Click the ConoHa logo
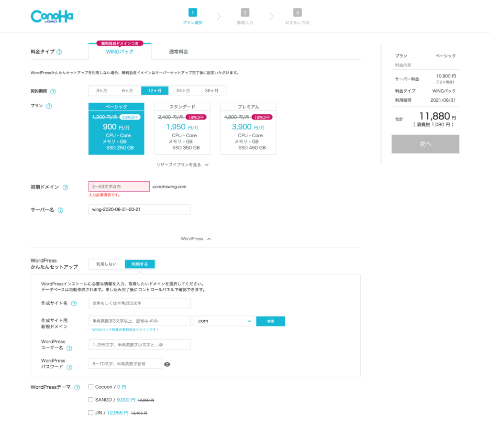 52,17
